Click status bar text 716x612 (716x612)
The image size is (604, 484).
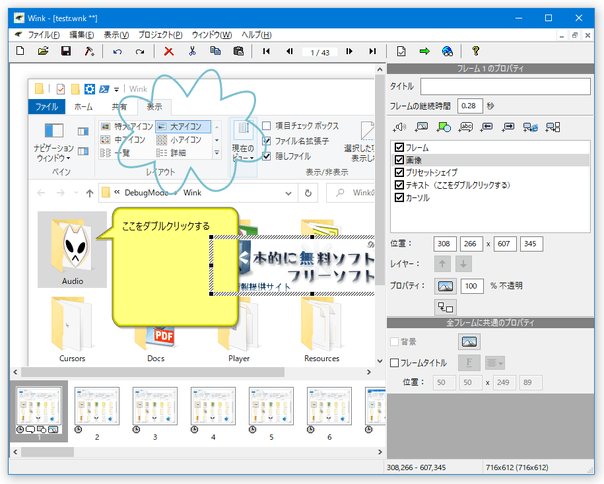[x=517, y=467]
